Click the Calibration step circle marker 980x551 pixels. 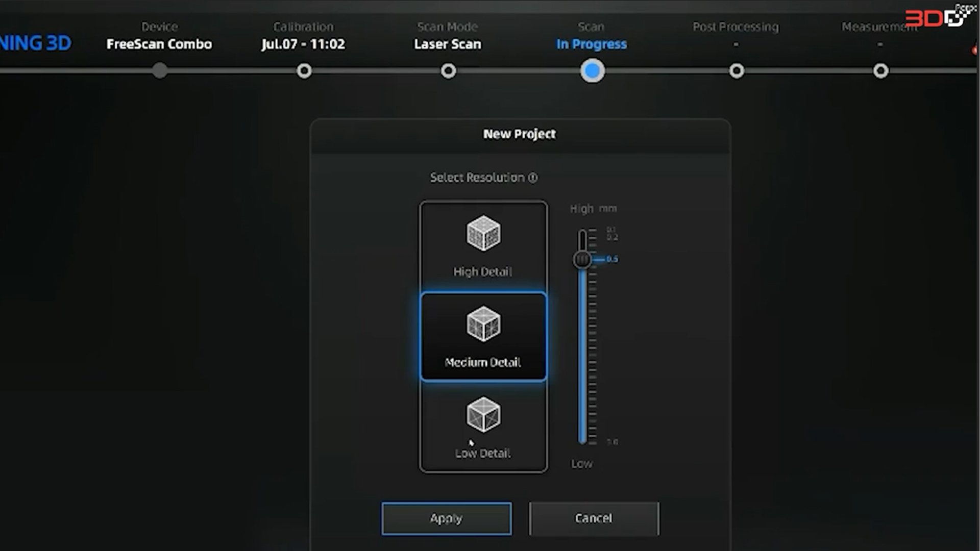304,71
